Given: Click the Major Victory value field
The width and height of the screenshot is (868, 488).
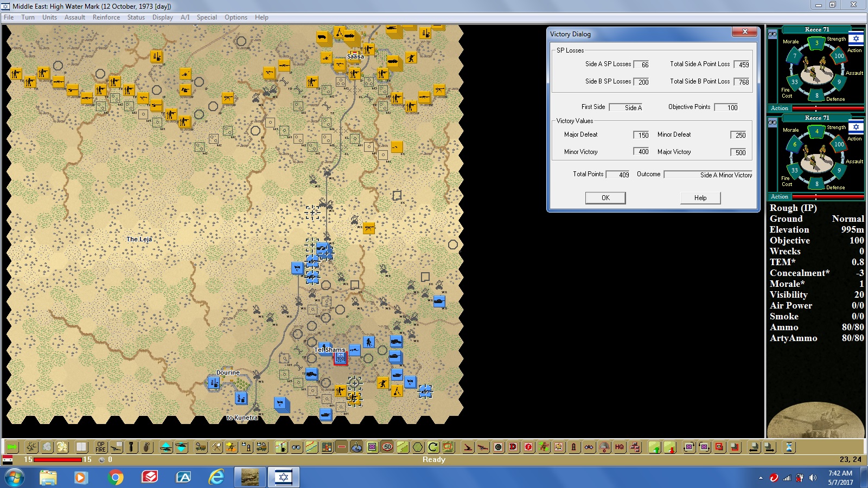Looking at the screenshot, I should tap(738, 152).
